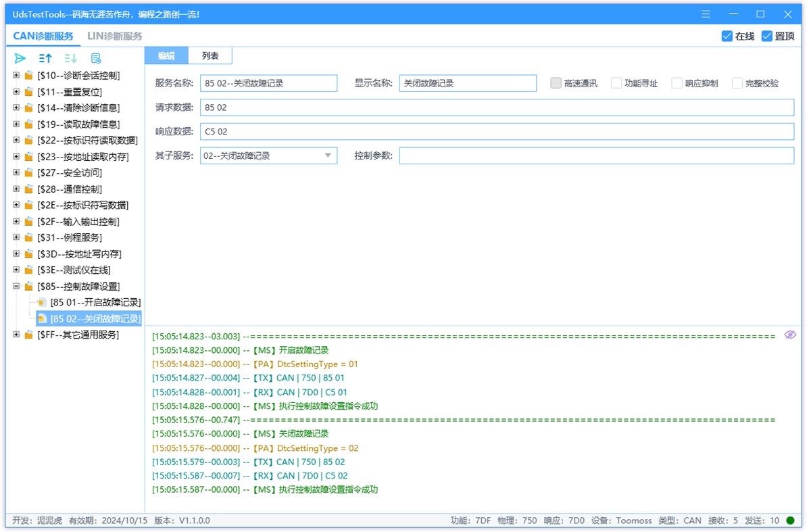Enable the 完整校验 checkbox
This screenshot has width=807, height=532.
(x=737, y=83)
